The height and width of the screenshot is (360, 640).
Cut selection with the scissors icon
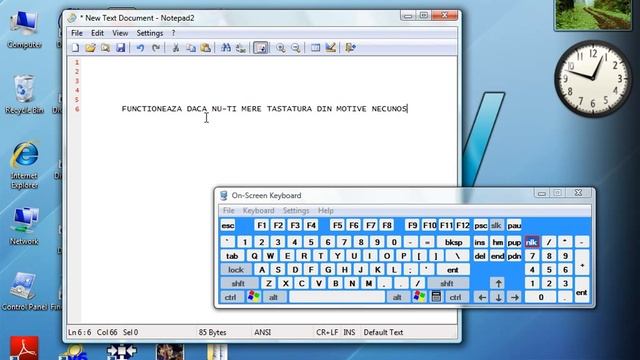(x=176, y=48)
